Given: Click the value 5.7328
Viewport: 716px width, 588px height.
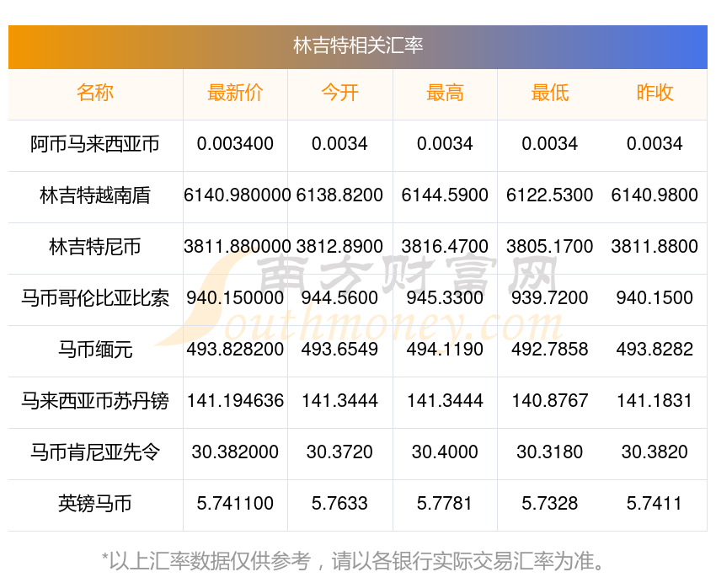Looking at the screenshot, I should click(550, 504).
